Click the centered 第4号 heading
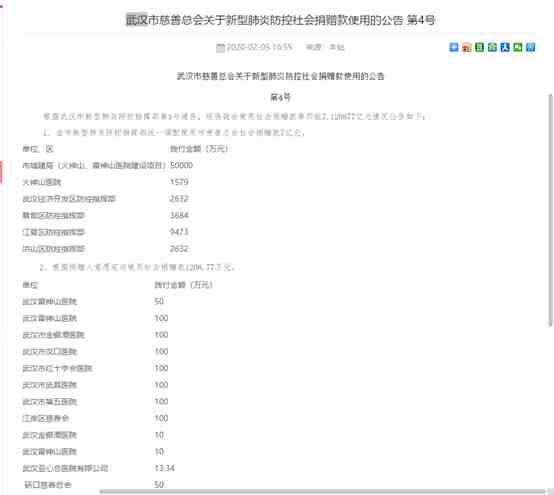Screen dimensions: 554x495 281,97
